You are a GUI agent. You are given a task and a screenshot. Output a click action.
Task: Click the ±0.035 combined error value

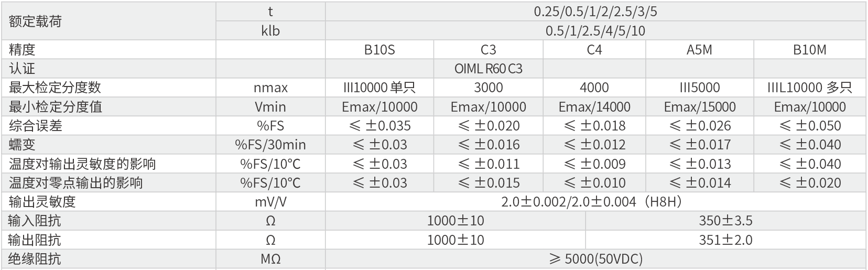(379, 126)
